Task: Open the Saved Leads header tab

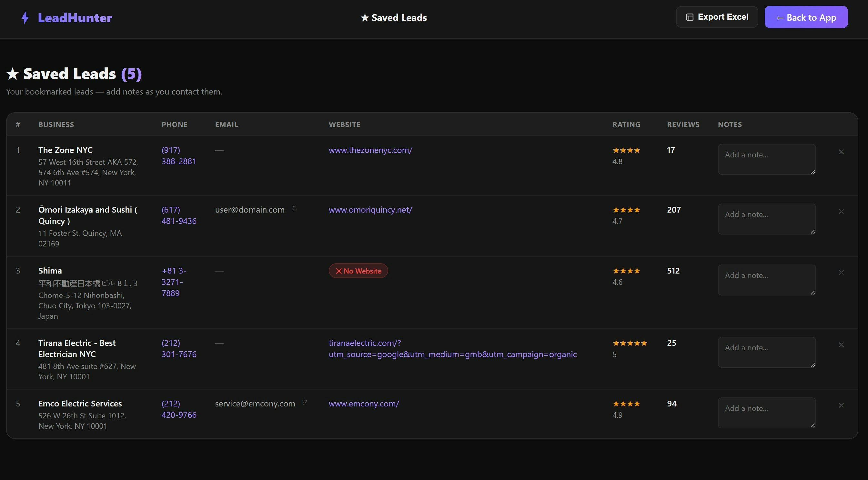Action: point(394,17)
